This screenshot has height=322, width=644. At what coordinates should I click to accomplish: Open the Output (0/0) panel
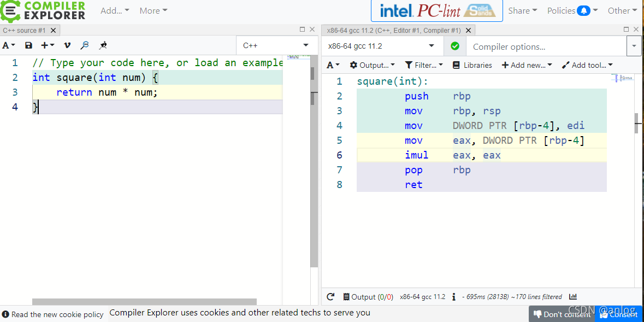pyautogui.click(x=368, y=296)
